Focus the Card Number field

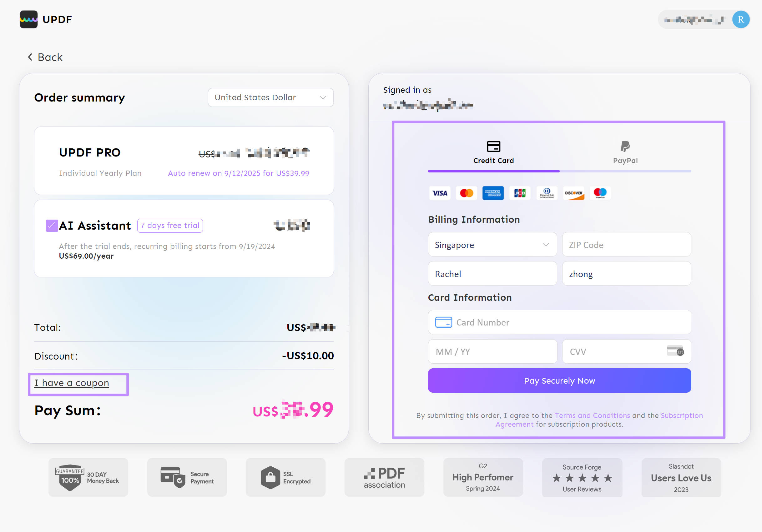(x=559, y=322)
